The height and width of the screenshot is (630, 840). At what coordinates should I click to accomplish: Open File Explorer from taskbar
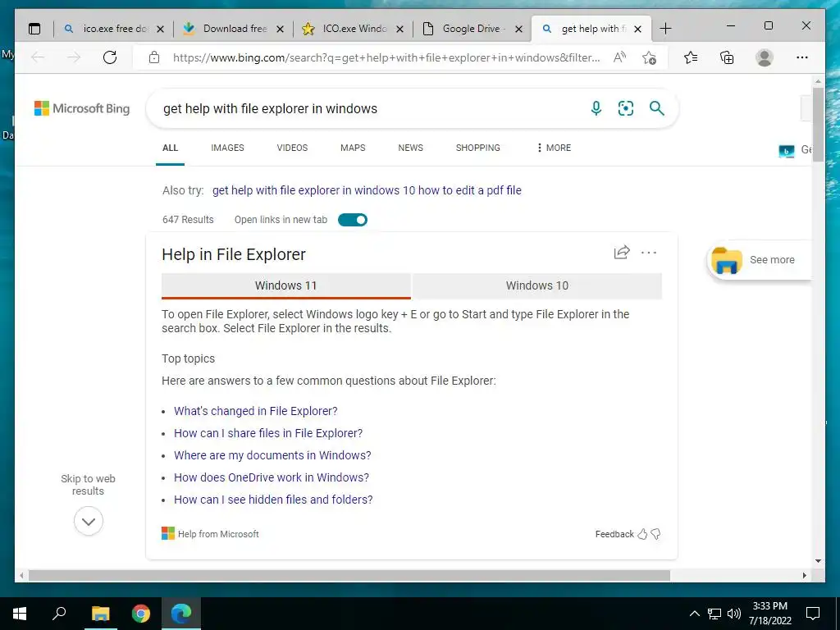100,614
